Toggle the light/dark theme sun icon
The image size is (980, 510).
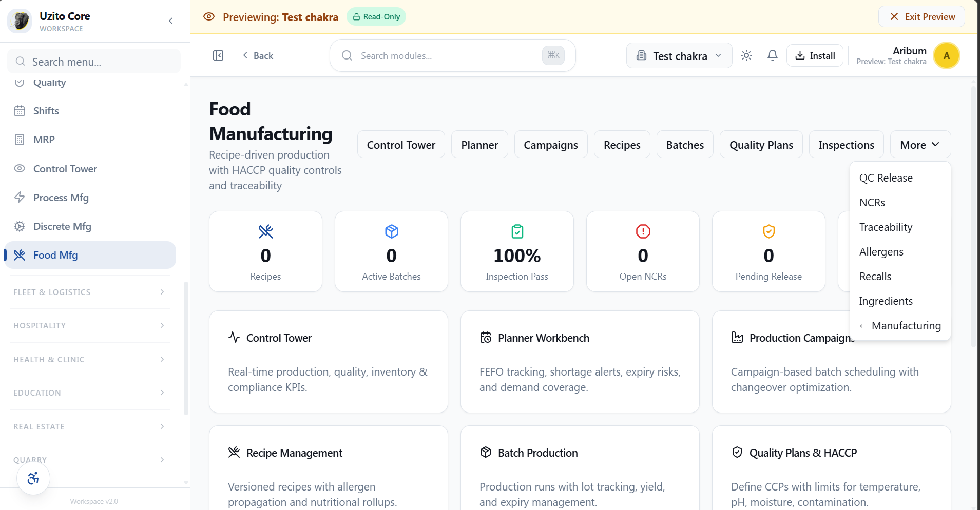pyautogui.click(x=746, y=55)
